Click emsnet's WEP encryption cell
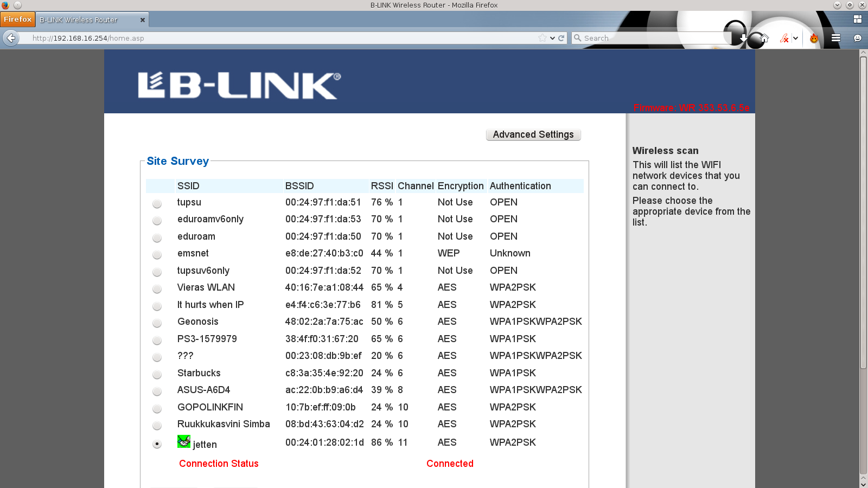Viewport: 868px width, 488px height. pyautogui.click(x=449, y=253)
